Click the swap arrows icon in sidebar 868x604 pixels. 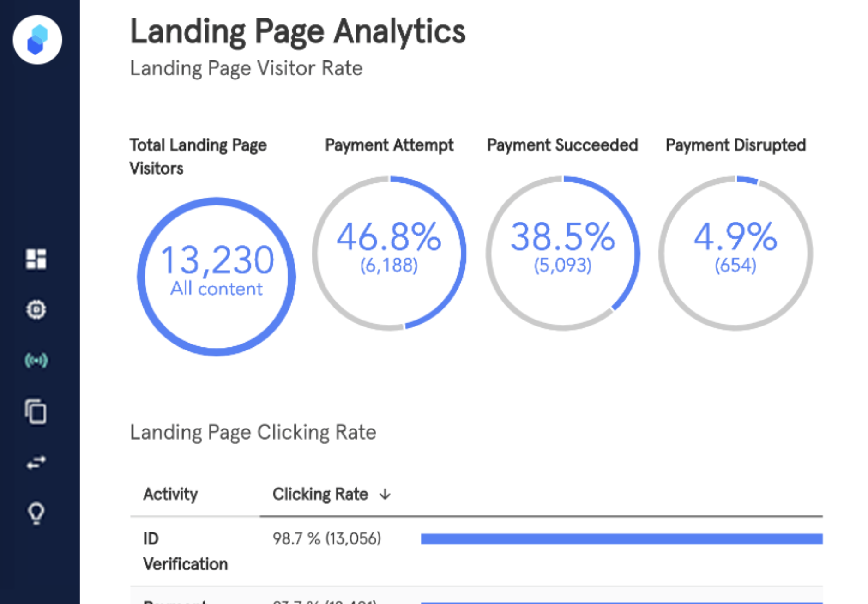click(x=36, y=462)
